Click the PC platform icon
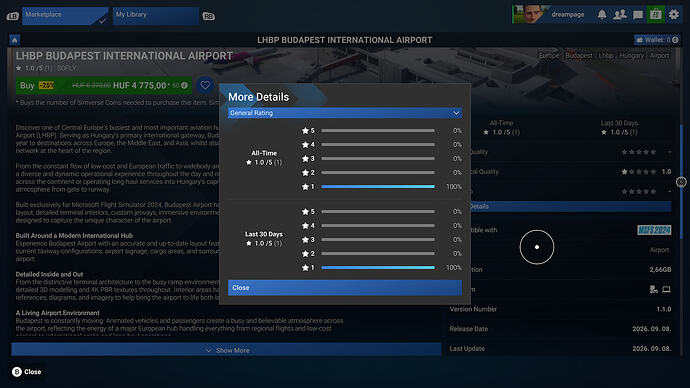The height and width of the screenshot is (388, 690). point(666,289)
